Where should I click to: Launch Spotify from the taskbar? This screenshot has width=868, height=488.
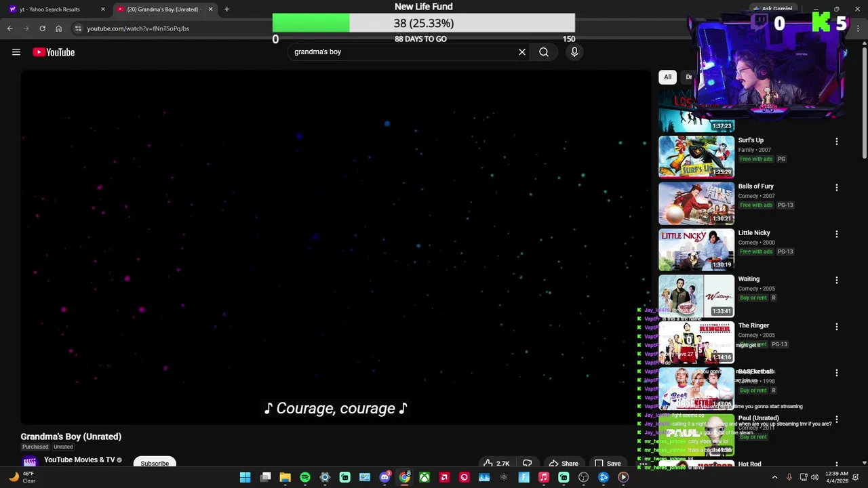[305, 477]
